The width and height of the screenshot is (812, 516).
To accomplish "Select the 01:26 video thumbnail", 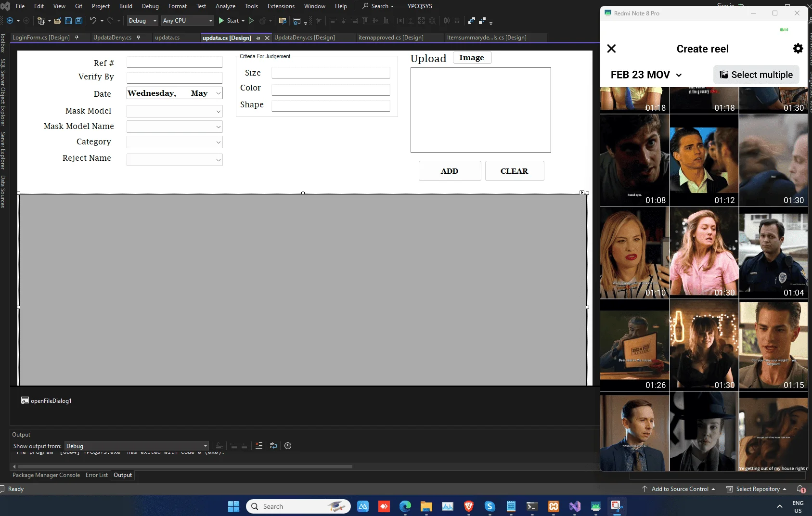I will 634,345.
